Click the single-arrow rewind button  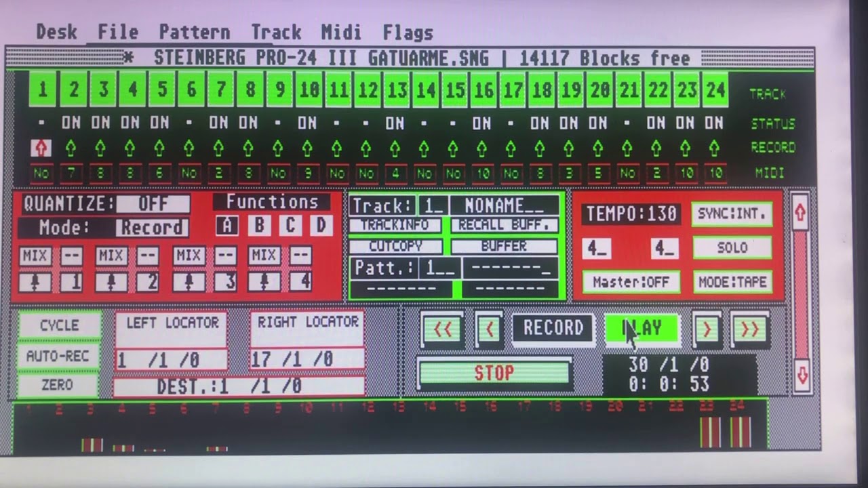[489, 329]
